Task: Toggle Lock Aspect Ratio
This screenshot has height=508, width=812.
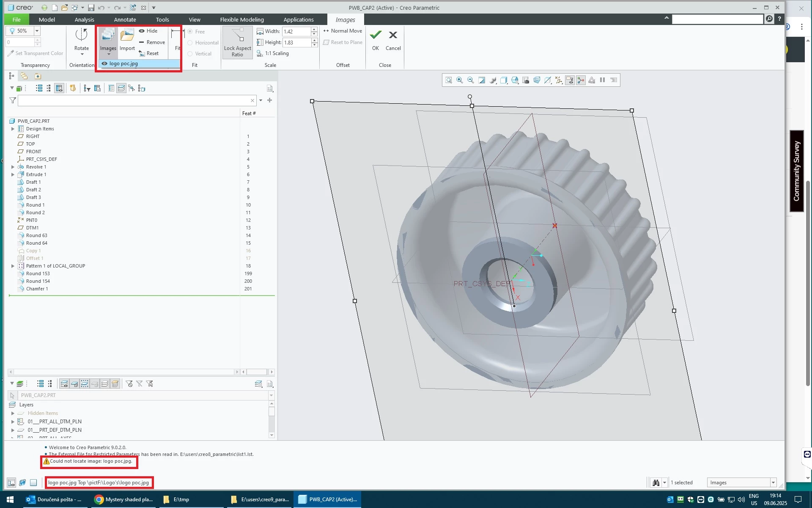Action: (x=237, y=42)
